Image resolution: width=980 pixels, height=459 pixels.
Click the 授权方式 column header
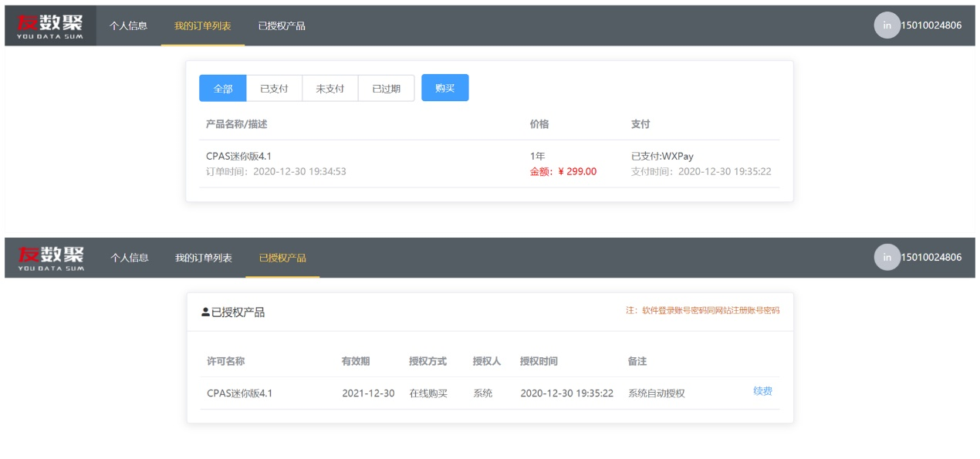click(x=428, y=361)
